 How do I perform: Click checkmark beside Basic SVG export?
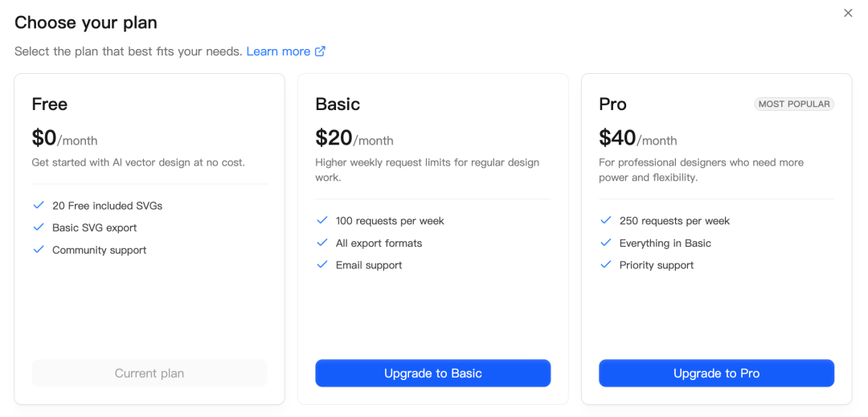[x=39, y=227]
